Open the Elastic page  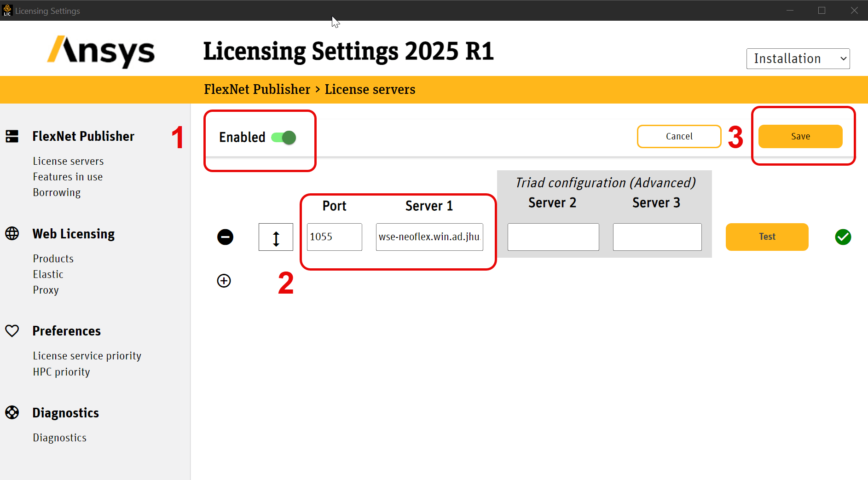tap(48, 274)
